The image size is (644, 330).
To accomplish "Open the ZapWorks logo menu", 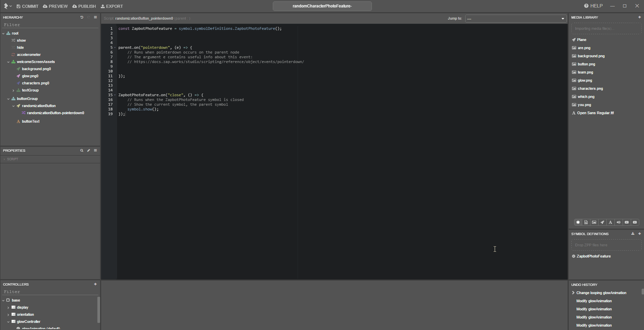I will tap(7, 6).
